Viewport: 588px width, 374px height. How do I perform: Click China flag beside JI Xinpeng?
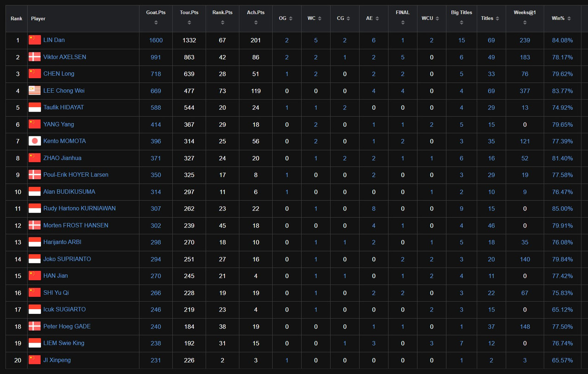pos(34,360)
